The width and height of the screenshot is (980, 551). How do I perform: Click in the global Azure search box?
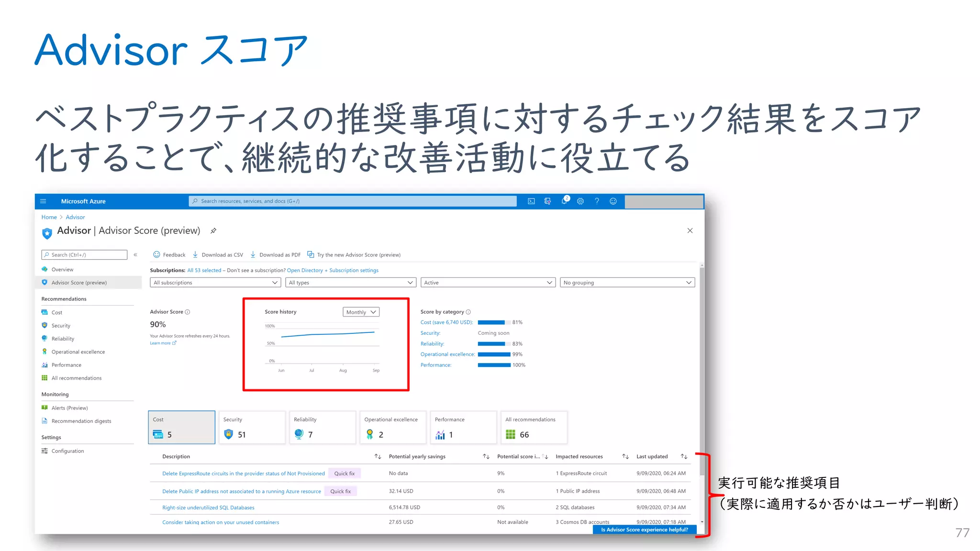pos(353,201)
